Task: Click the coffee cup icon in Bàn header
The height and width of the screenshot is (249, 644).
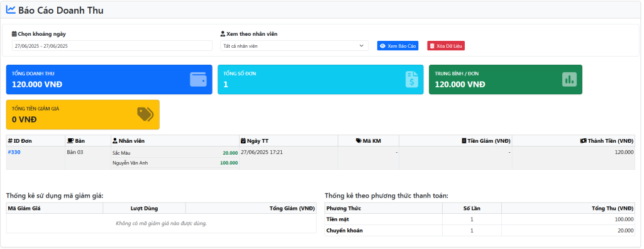Action: (70, 141)
